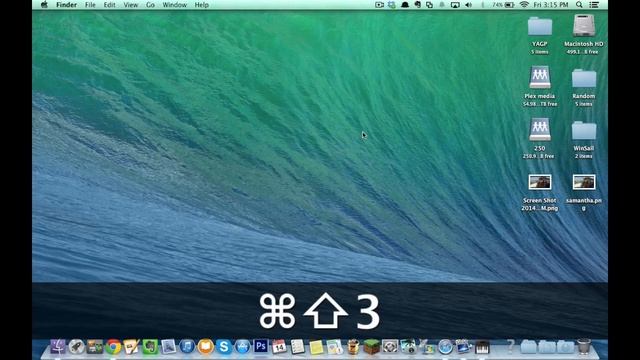Select the YAGP folder on desktop
The height and width of the screenshot is (360, 640).
click(x=540, y=26)
